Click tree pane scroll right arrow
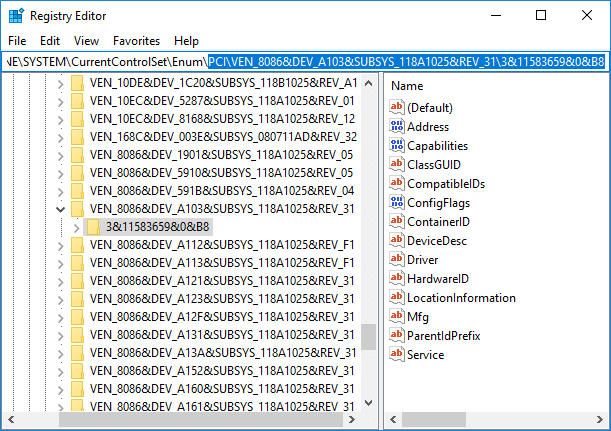 (351, 419)
